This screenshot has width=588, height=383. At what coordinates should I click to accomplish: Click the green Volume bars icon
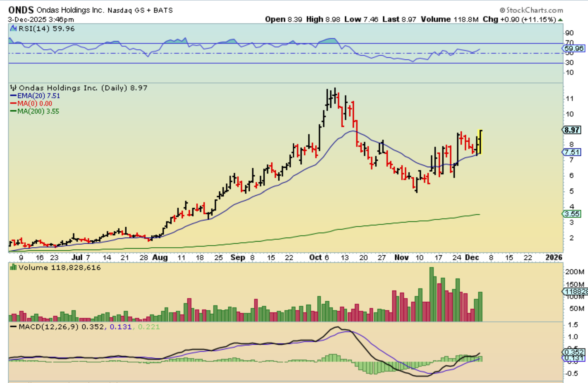(13, 267)
